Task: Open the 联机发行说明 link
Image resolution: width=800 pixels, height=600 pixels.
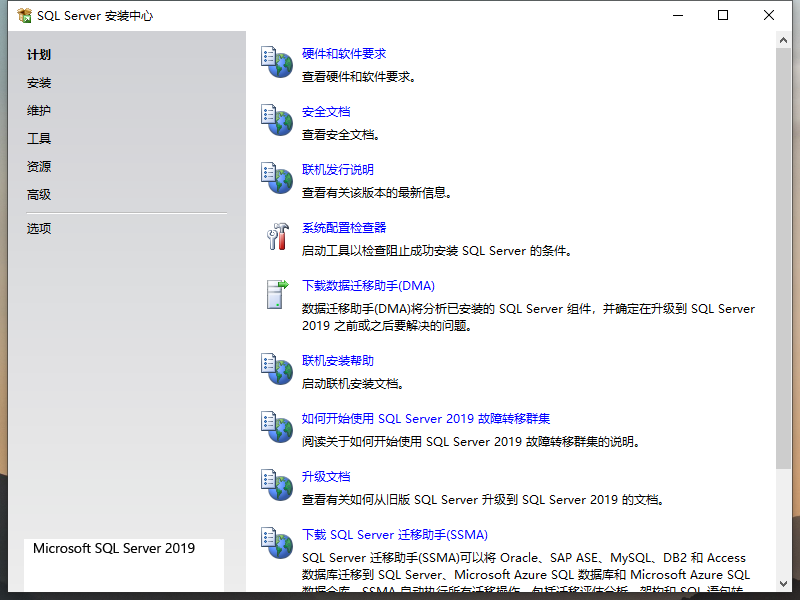Action: point(338,169)
